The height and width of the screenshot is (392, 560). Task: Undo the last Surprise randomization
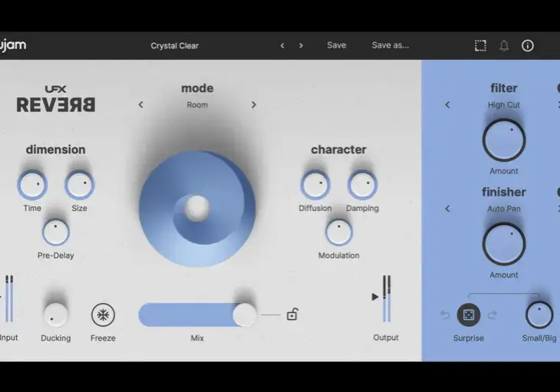(x=445, y=315)
